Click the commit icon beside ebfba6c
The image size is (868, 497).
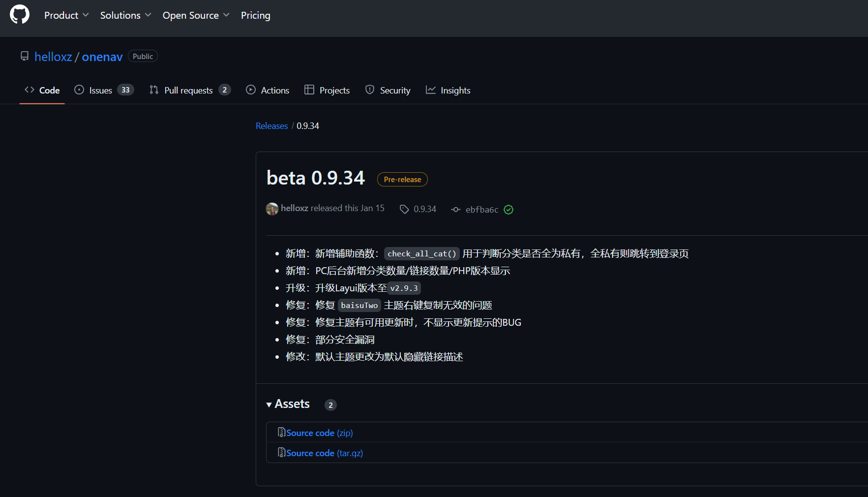456,210
